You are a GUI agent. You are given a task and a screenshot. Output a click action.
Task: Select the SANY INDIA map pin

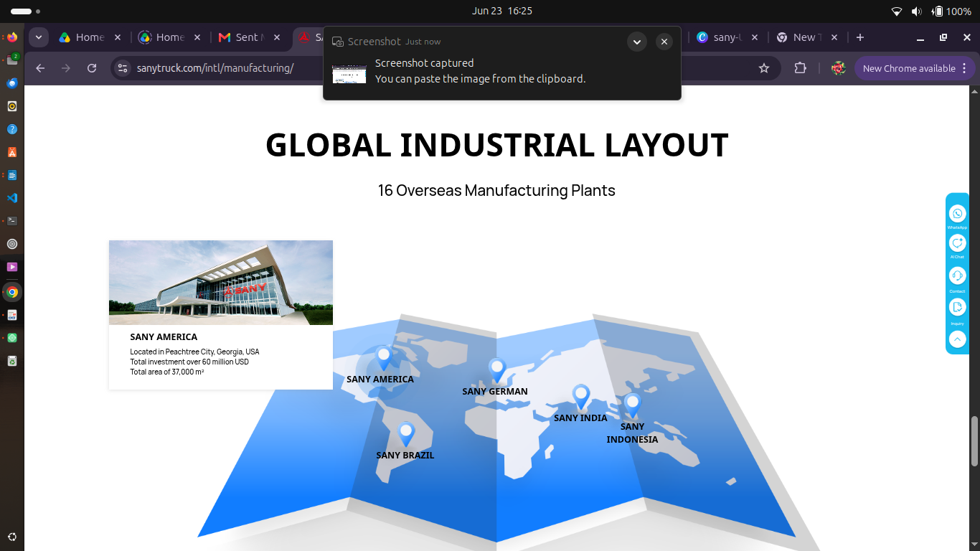coord(581,397)
